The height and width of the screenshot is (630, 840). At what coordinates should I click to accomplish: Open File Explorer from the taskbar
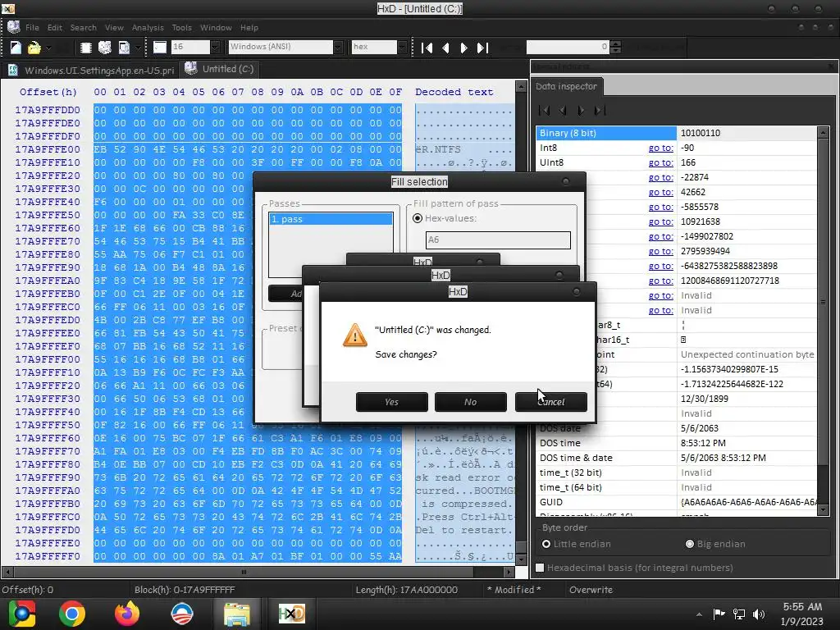pyautogui.click(x=237, y=614)
